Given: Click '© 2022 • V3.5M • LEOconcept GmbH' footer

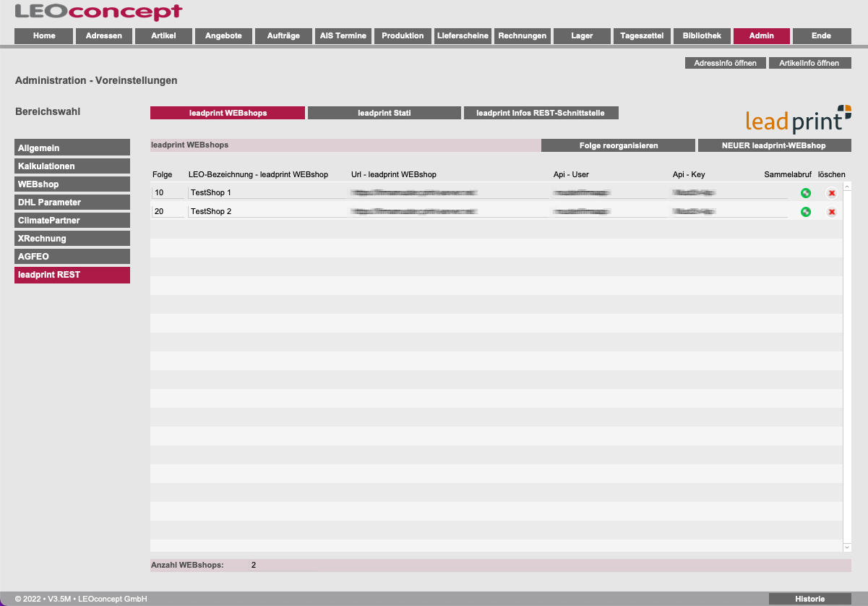Looking at the screenshot, I should click(x=81, y=599).
